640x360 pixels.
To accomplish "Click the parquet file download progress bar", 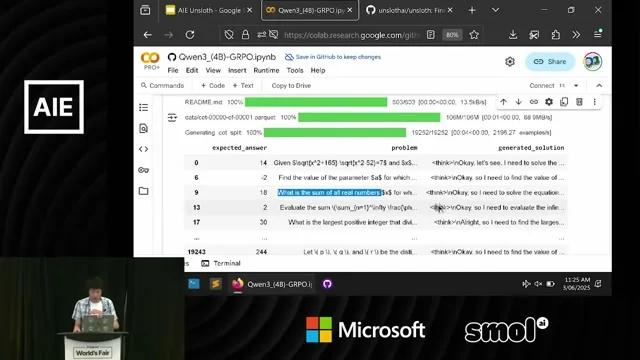I will pyautogui.click(x=369, y=118).
